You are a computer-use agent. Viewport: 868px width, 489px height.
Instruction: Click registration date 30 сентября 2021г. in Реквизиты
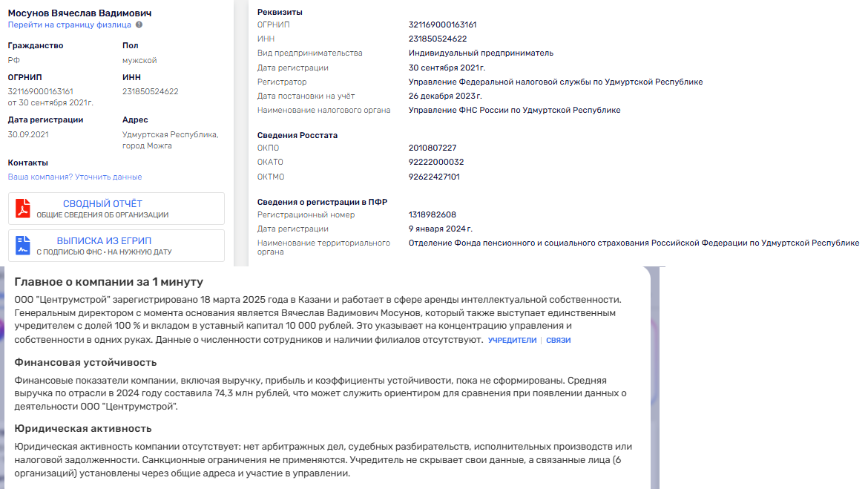tap(447, 68)
